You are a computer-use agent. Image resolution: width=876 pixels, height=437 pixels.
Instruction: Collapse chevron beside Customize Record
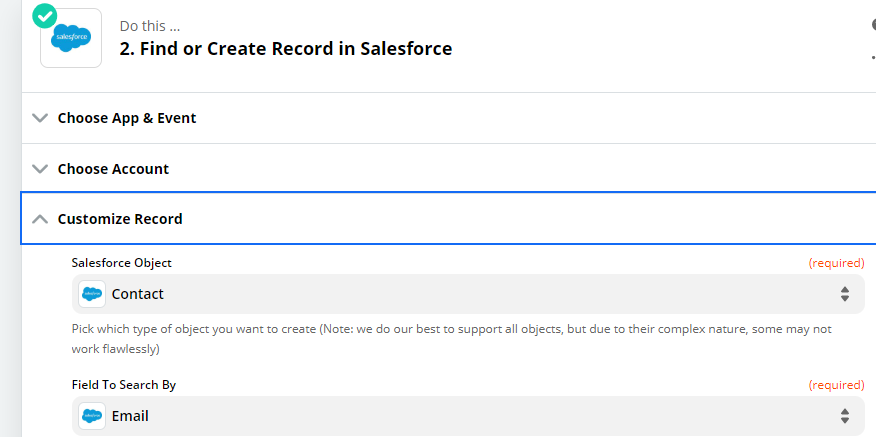(40, 219)
